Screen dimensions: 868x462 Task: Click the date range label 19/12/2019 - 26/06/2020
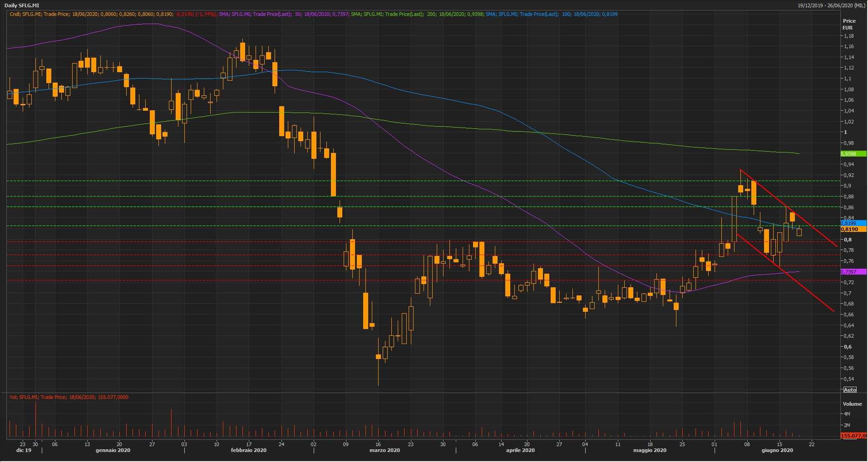tap(831, 5)
